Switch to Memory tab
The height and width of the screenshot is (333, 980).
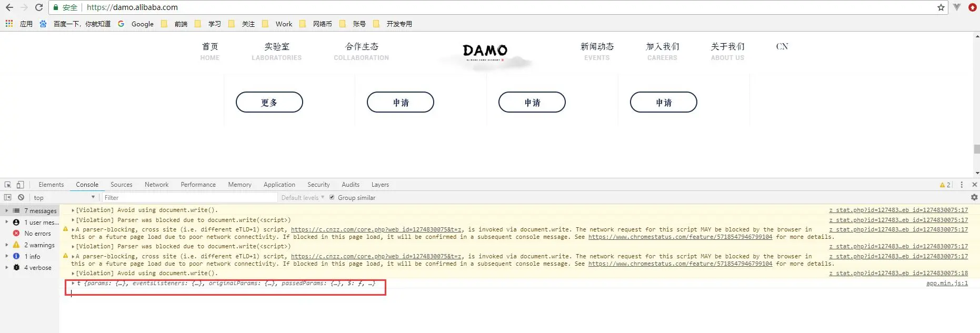(239, 185)
